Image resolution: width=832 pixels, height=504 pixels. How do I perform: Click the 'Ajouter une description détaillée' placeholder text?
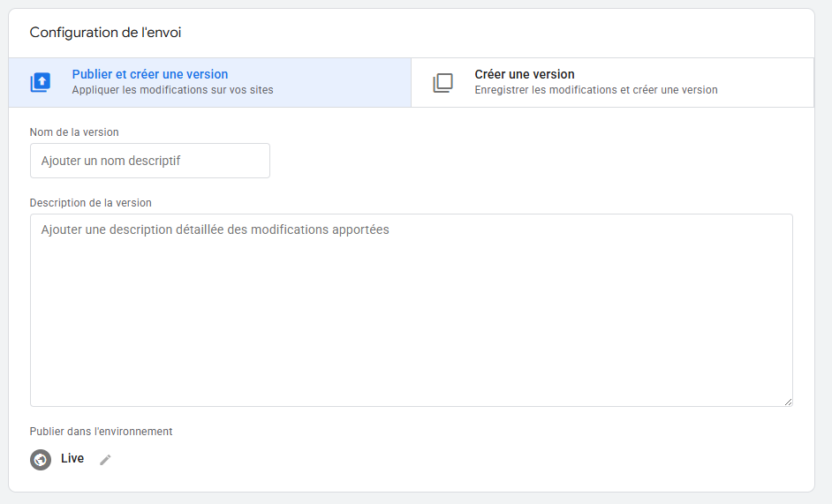pyautogui.click(x=215, y=229)
